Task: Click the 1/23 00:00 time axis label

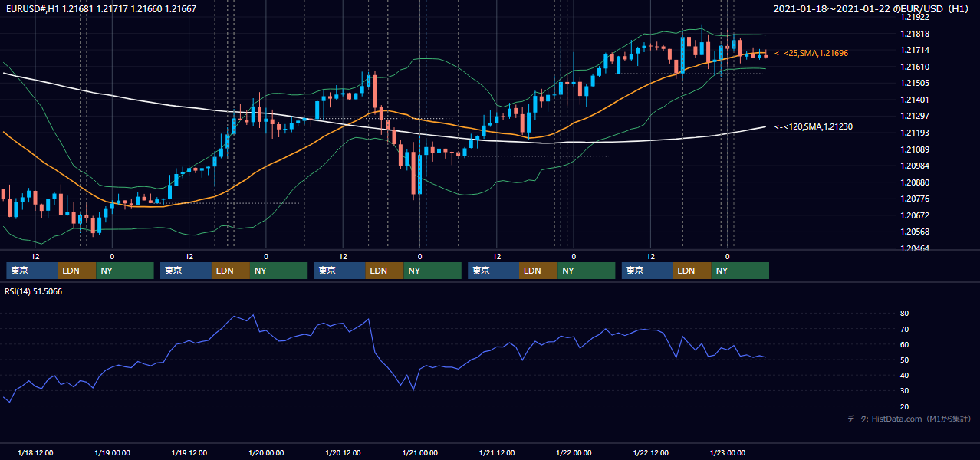Action: pos(727,452)
